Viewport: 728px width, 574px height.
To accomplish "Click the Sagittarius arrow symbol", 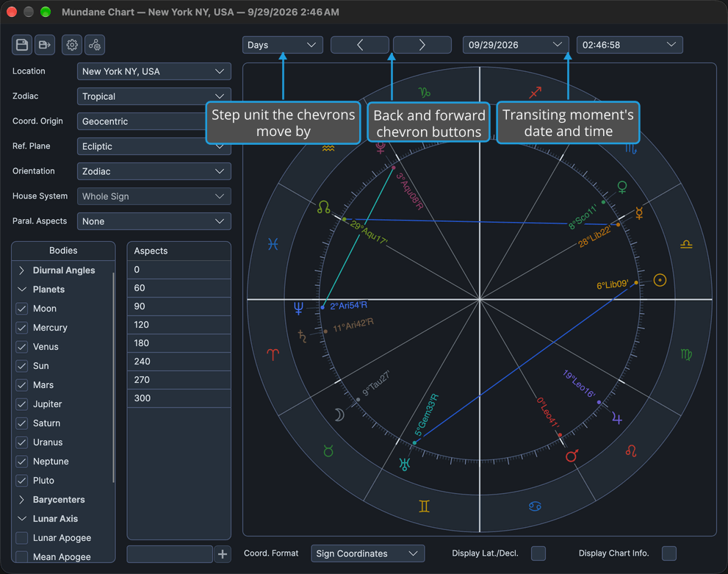I will tap(536, 93).
